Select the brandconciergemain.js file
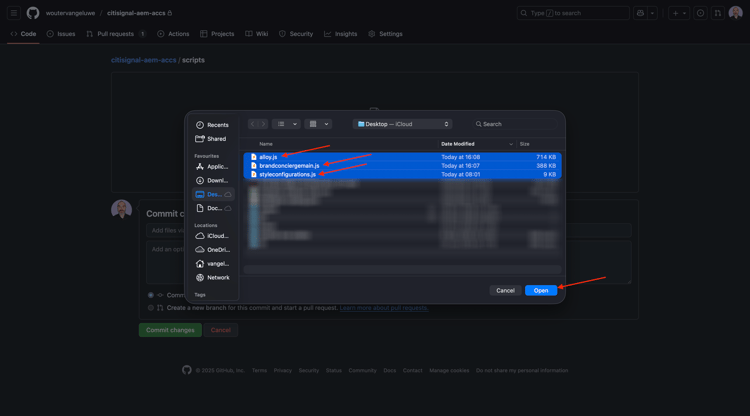The width and height of the screenshot is (750, 416). 402,166
